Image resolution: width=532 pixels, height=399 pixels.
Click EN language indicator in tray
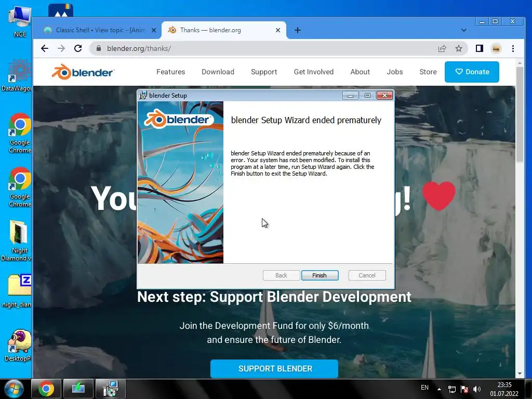click(x=424, y=388)
